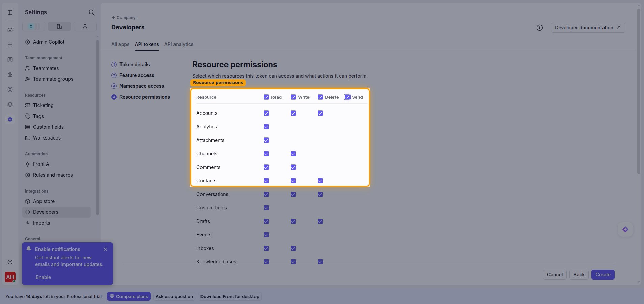Open Ticketing settings
Image resolution: width=644 pixels, height=304 pixels.
(x=56, y=105)
